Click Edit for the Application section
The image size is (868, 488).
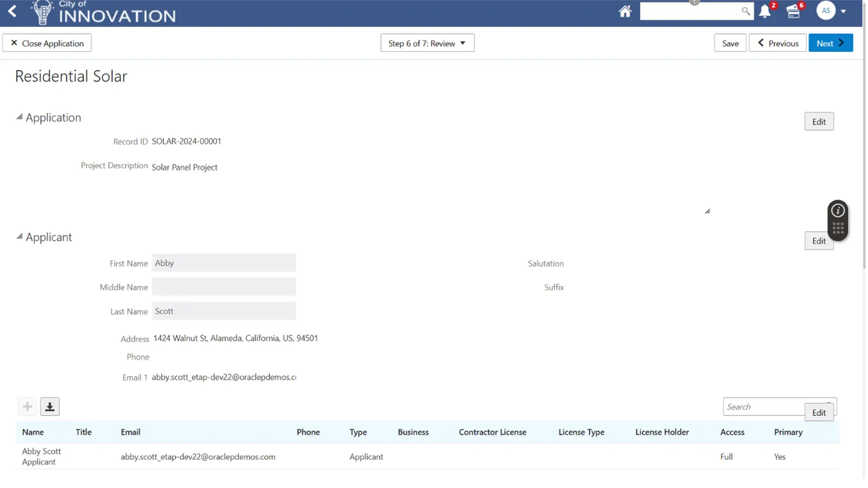[819, 122]
